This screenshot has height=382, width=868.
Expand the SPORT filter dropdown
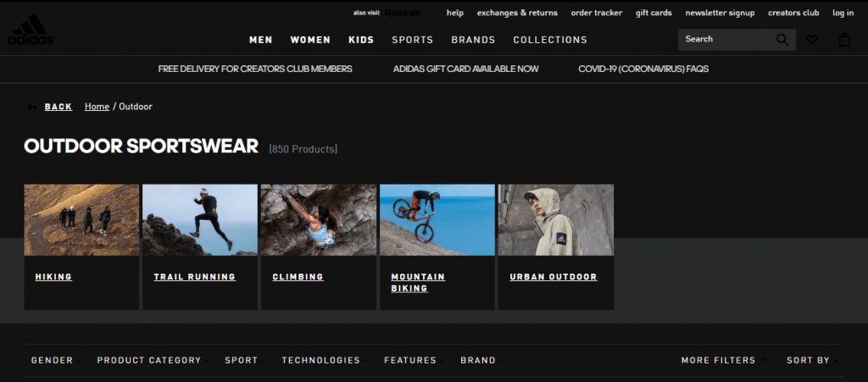[245, 361]
